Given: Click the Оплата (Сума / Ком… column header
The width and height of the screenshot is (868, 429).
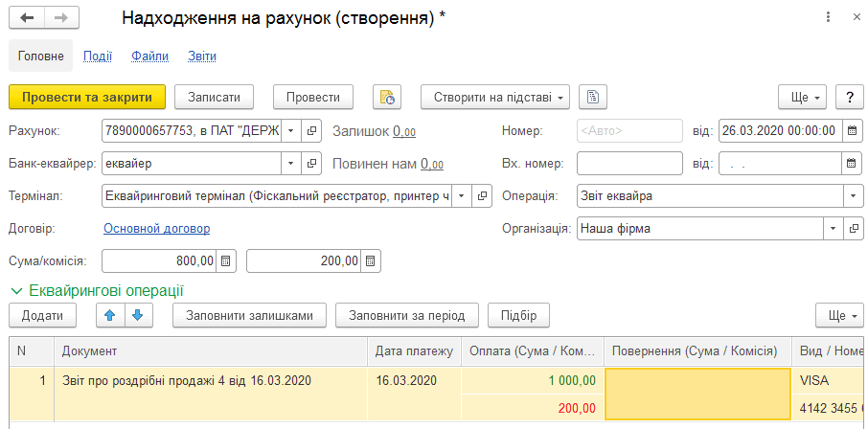Looking at the screenshot, I should (x=533, y=350).
